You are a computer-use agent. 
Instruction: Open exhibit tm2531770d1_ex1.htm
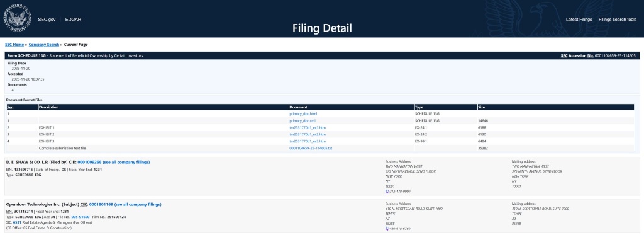308,128
